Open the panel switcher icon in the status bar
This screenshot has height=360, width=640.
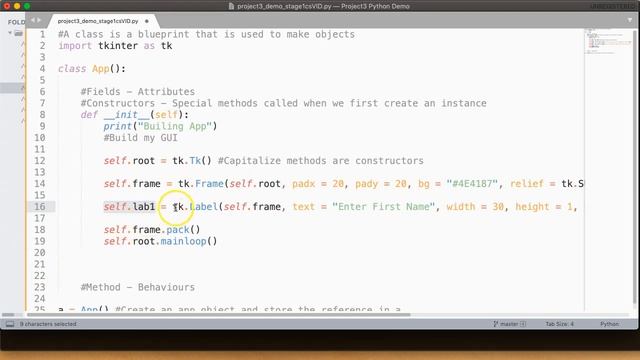coord(10,324)
